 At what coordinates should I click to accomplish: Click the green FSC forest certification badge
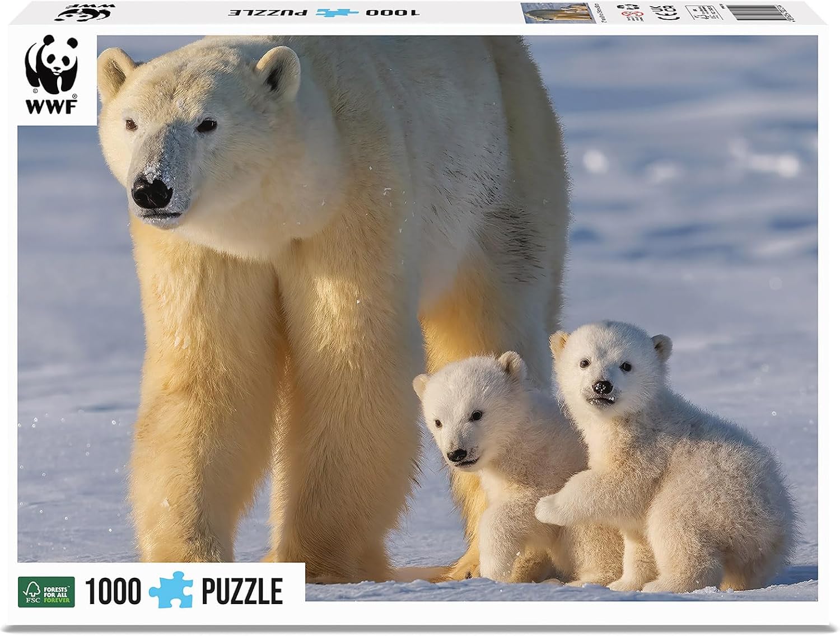(x=46, y=592)
